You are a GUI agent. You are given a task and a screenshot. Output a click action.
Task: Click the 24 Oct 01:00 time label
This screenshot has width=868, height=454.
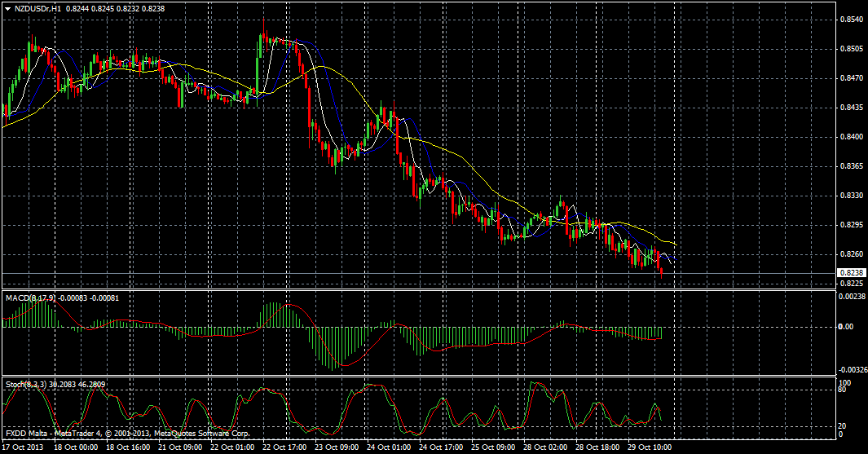(388, 447)
